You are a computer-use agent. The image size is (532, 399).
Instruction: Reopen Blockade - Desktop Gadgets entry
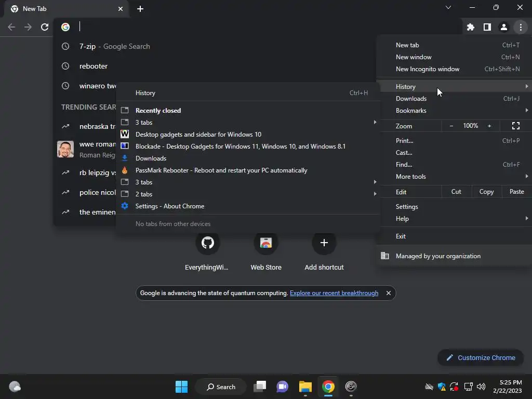click(248, 146)
